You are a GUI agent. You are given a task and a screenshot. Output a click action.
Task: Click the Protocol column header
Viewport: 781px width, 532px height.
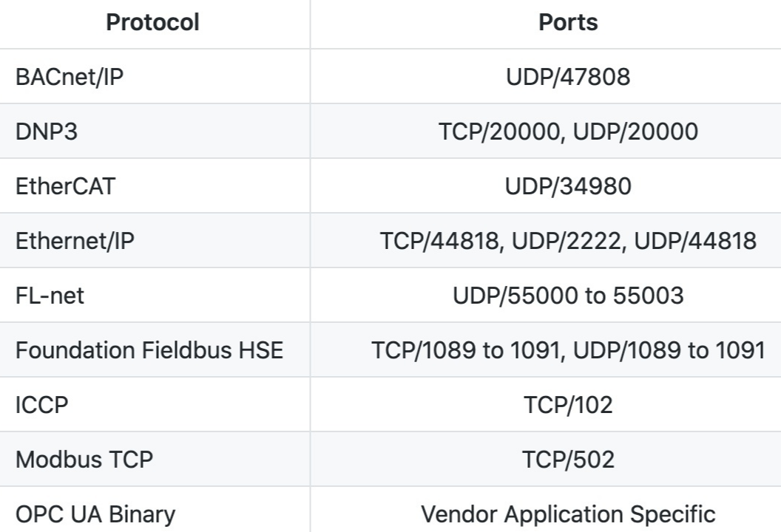[153, 22]
